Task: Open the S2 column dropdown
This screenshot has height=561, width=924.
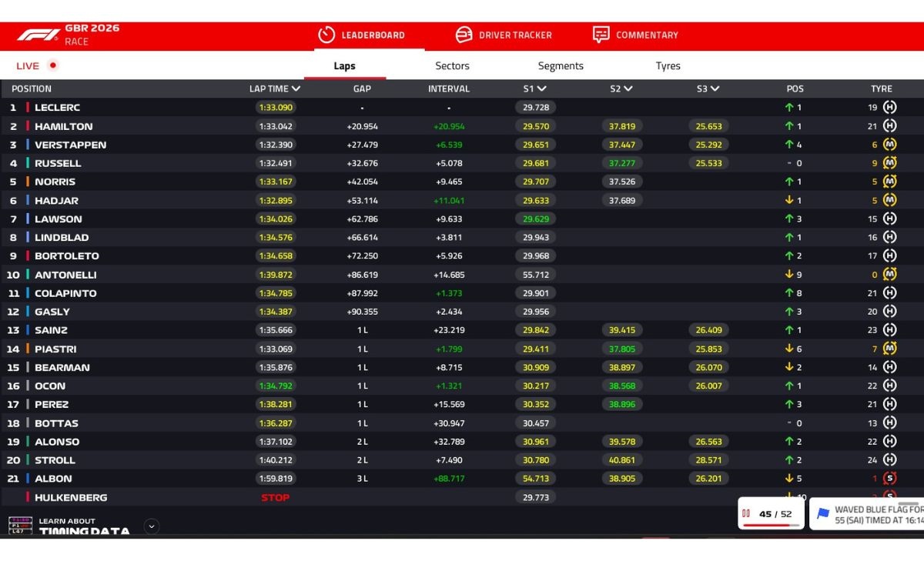Action: pyautogui.click(x=628, y=89)
